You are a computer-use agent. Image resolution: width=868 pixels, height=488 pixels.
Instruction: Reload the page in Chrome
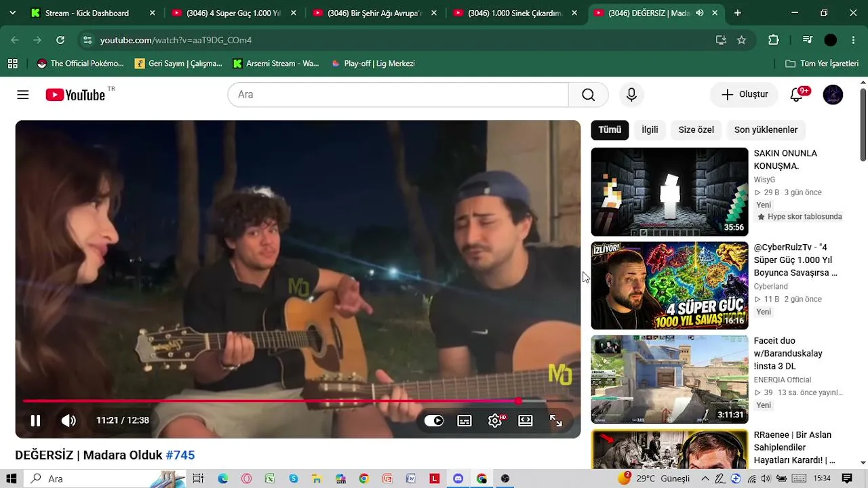point(60,40)
